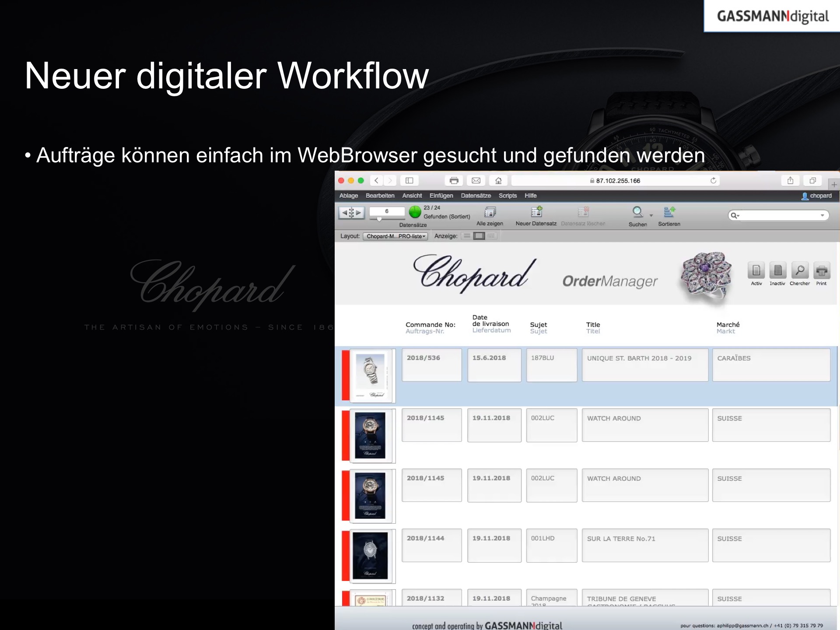Move the record navigation slider handle

coord(379,219)
